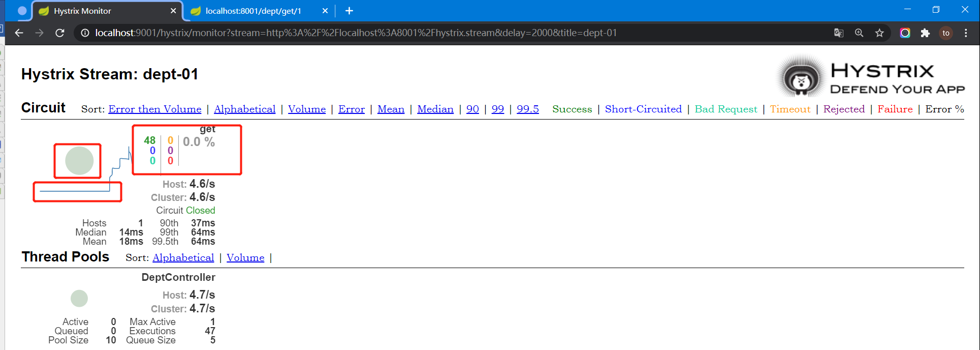Viewport: 980px width, 350px height.
Task: Click the Rejected legend label
Action: [x=844, y=109]
